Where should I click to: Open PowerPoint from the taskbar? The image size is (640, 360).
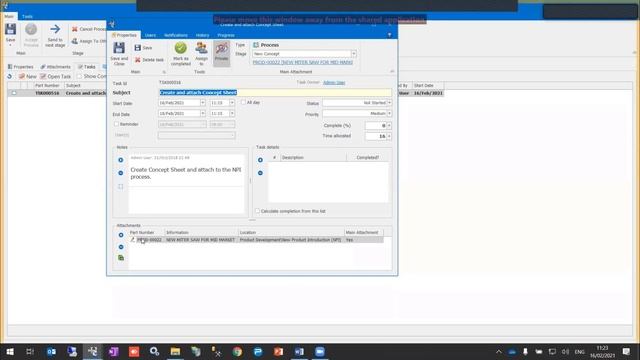pos(278,351)
